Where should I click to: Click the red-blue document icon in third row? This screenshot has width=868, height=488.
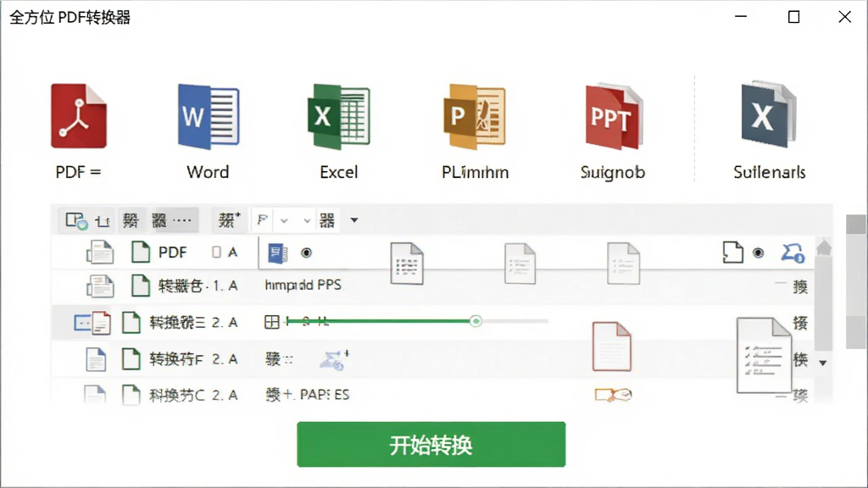pyautogui.click(x=92, y=323)
